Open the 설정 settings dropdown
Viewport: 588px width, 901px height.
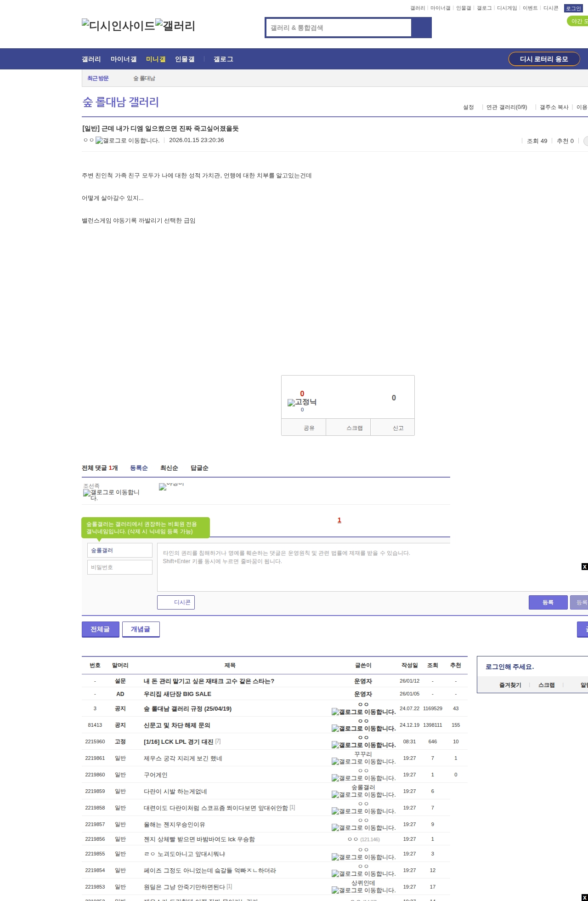(469, 107)
